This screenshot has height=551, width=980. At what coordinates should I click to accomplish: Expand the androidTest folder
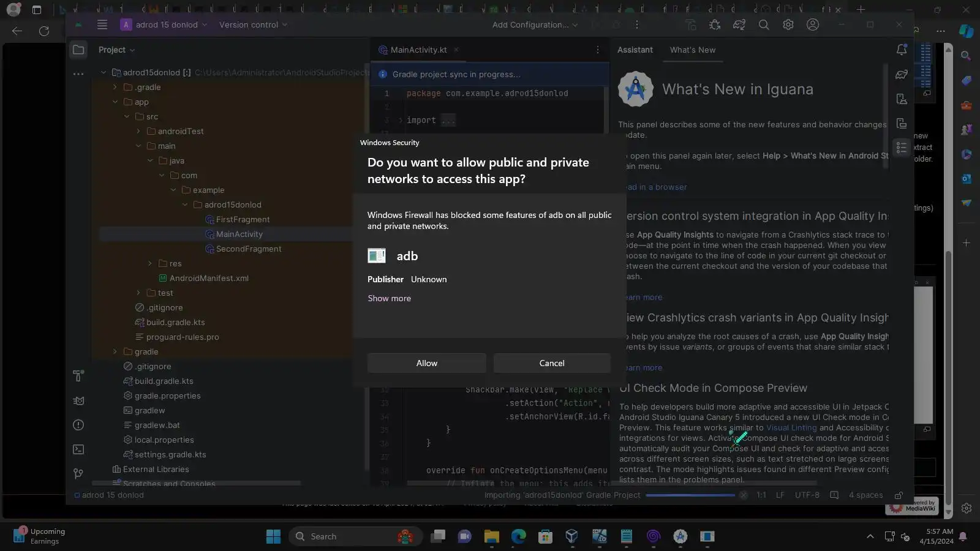[x=138, y=131]
